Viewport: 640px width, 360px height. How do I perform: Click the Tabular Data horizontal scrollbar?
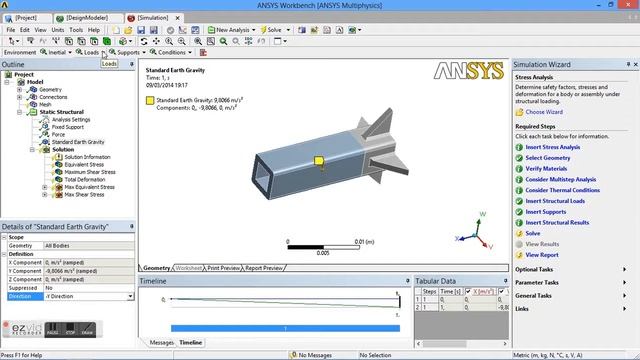point(461,344)
